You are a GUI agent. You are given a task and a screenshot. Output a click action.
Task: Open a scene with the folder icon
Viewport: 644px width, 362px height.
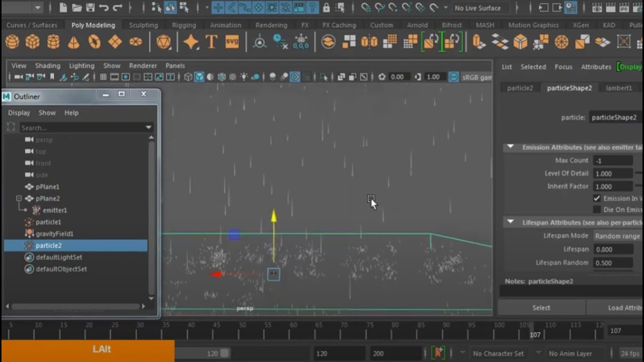(77, 8)
